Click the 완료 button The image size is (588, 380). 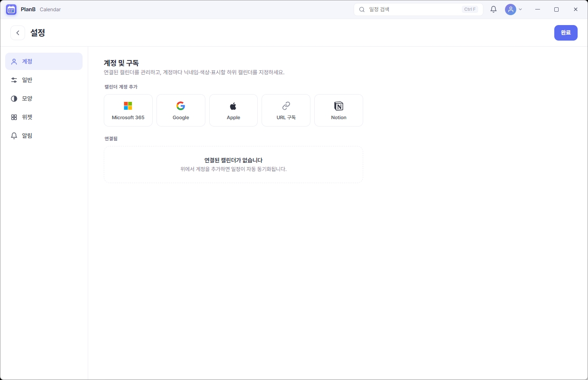[x=566, y=33]
